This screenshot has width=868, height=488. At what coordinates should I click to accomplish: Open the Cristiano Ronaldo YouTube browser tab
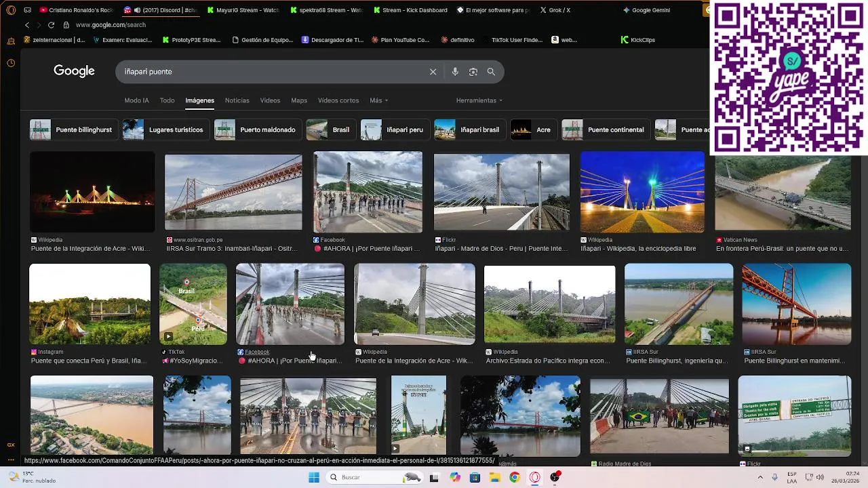click(x=76, y=10)
